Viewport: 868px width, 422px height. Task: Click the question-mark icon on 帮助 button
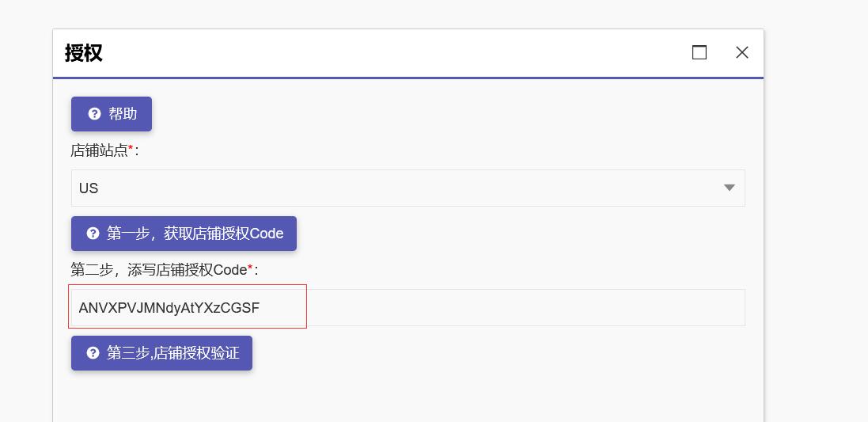click(x=95, y=114)
